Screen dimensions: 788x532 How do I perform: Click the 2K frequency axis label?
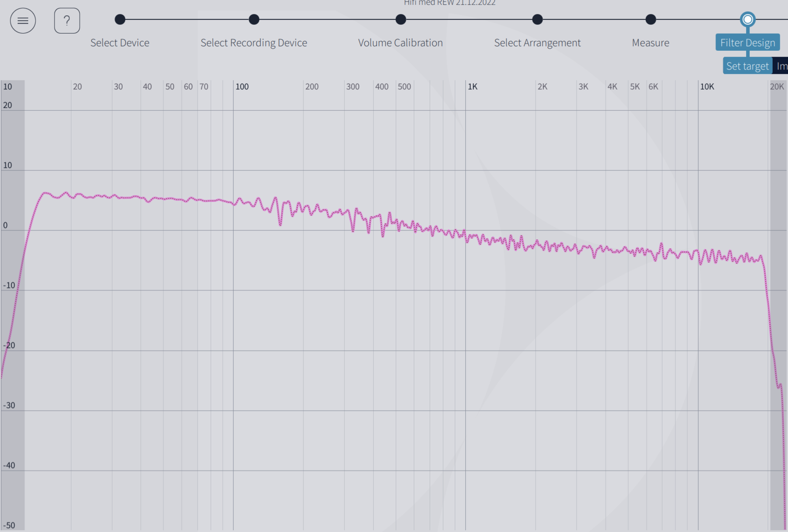click(x=542, y=87)
